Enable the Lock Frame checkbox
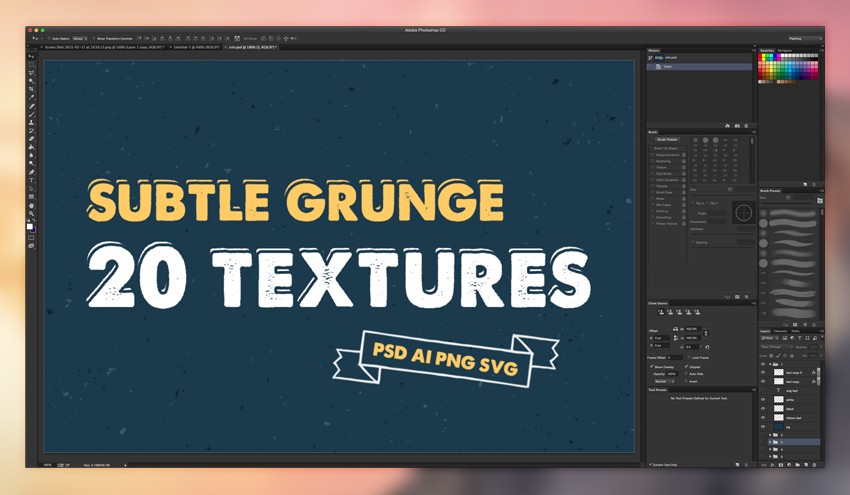 tap(689, 357)
